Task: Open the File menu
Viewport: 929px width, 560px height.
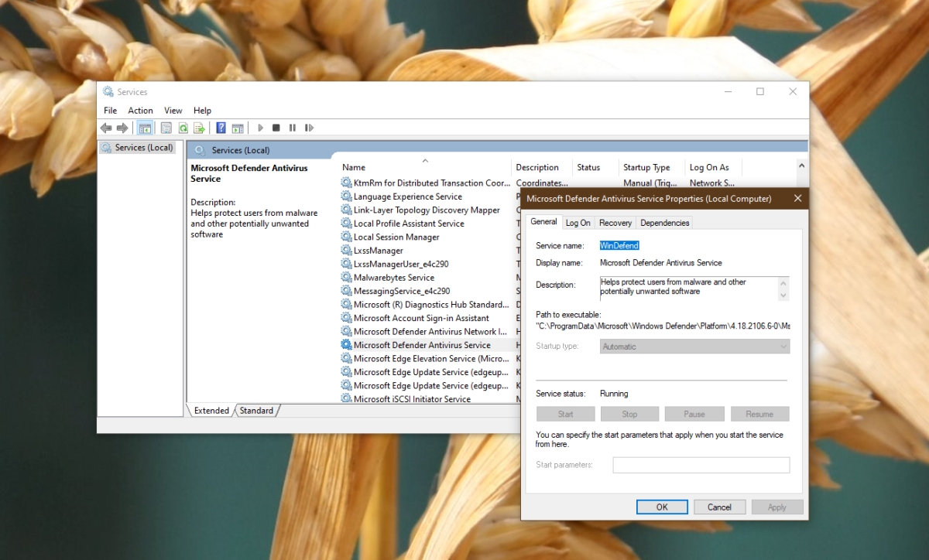Action: [x=110, y=111]
